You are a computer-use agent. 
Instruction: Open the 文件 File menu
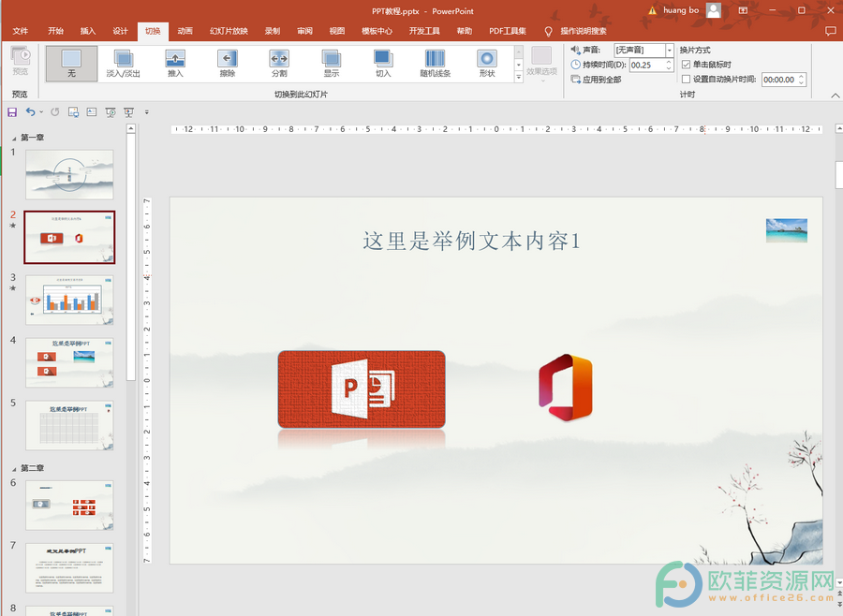(x=21, y=31)
